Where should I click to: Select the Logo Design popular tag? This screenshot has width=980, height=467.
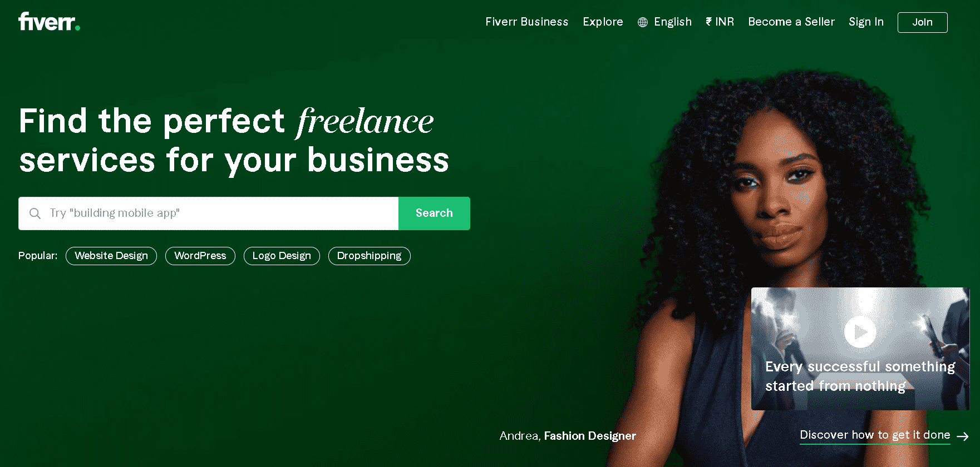pos(282,256)
